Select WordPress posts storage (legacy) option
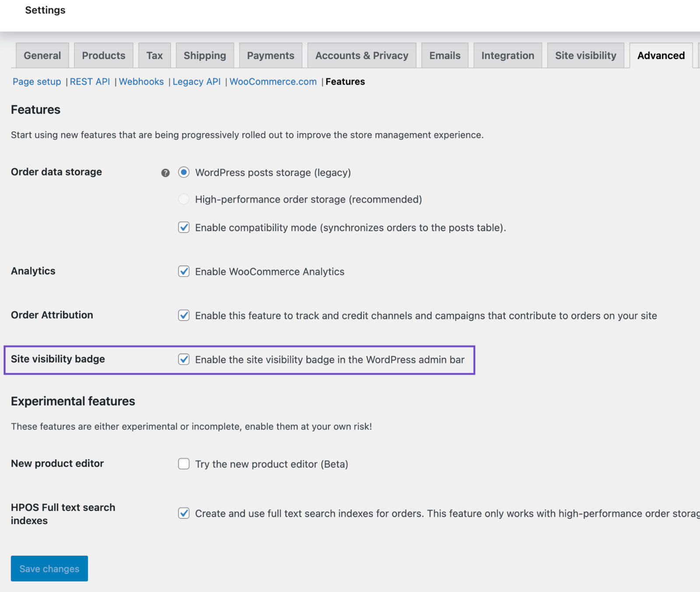Image resolution: width=700 pixels, height=592 pixels. pos(184,173)
